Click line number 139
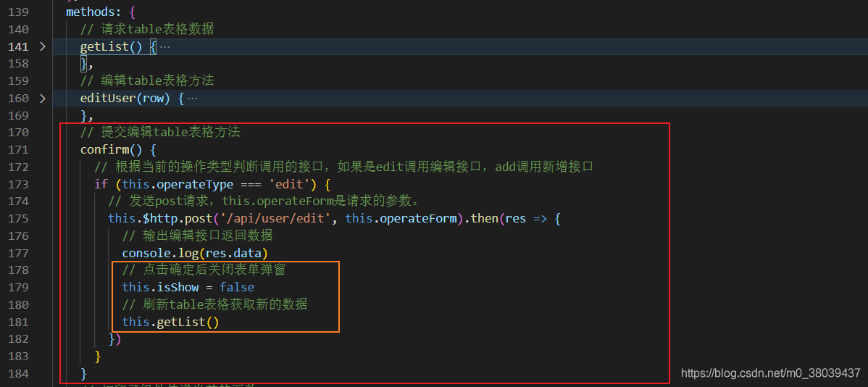868x387 pixels. [19, 12]
